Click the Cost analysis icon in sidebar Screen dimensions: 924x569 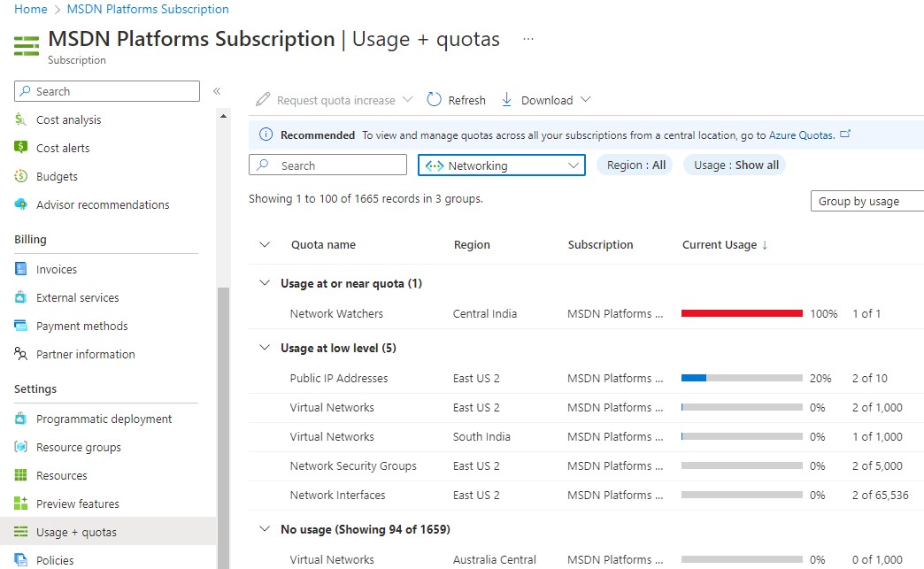click(x=20, y=119)
